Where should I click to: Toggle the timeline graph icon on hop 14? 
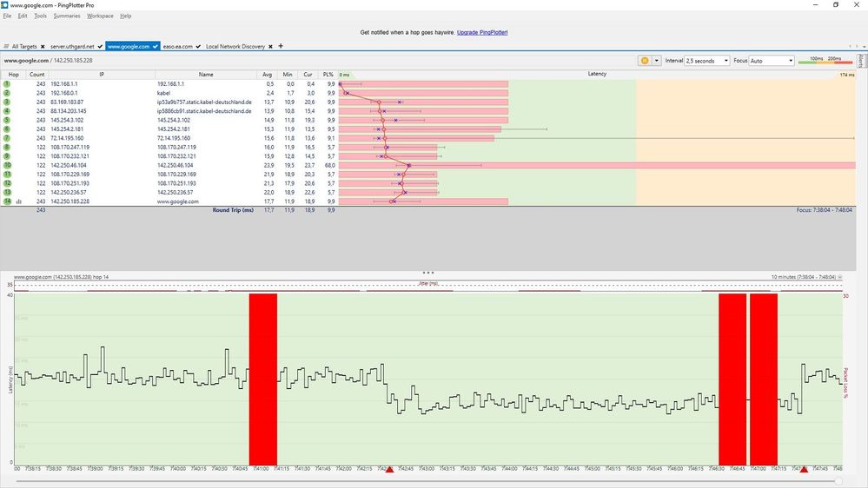[19, 201]
